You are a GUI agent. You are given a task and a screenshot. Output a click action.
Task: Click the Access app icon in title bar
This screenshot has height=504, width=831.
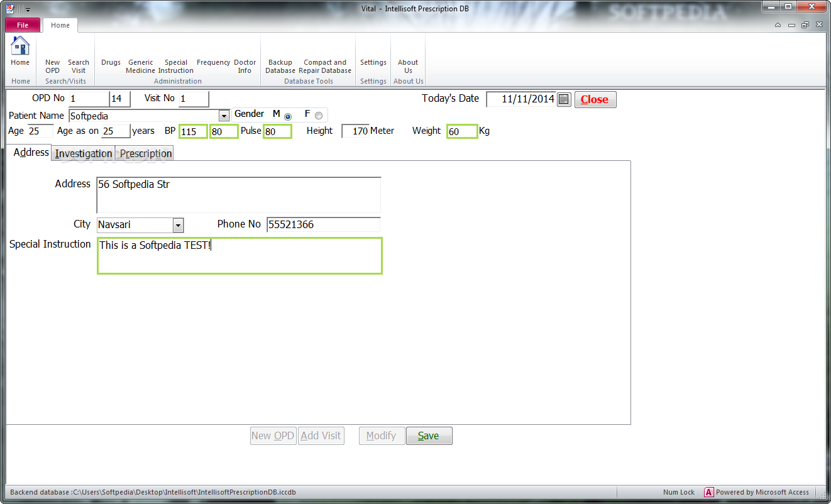(x=9, y=9)
